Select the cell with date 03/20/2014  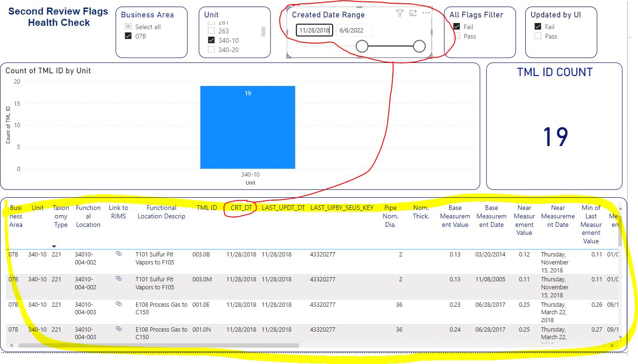[x=490, y=254]
